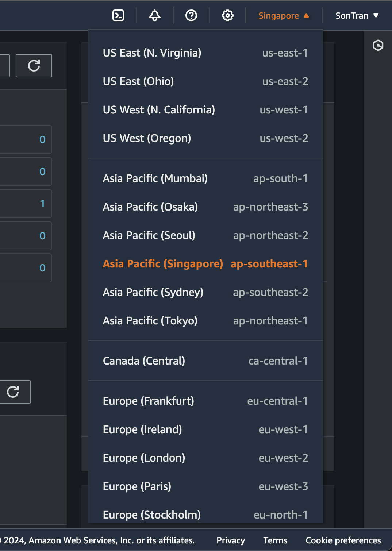The width and height of the screenshot is (392, 551).
Task: Click the Privacy footer link
Action: [x=231, y=540]
